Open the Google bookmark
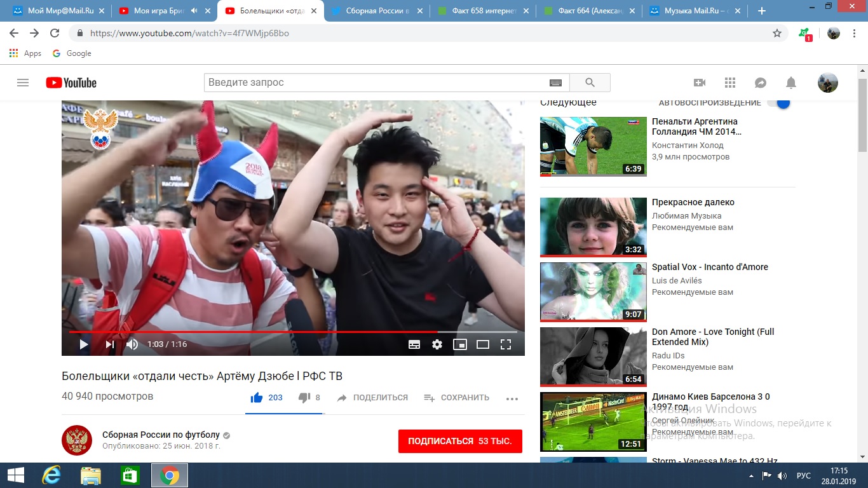This screenshot has height=488, width=868. (x=71, y=53)
